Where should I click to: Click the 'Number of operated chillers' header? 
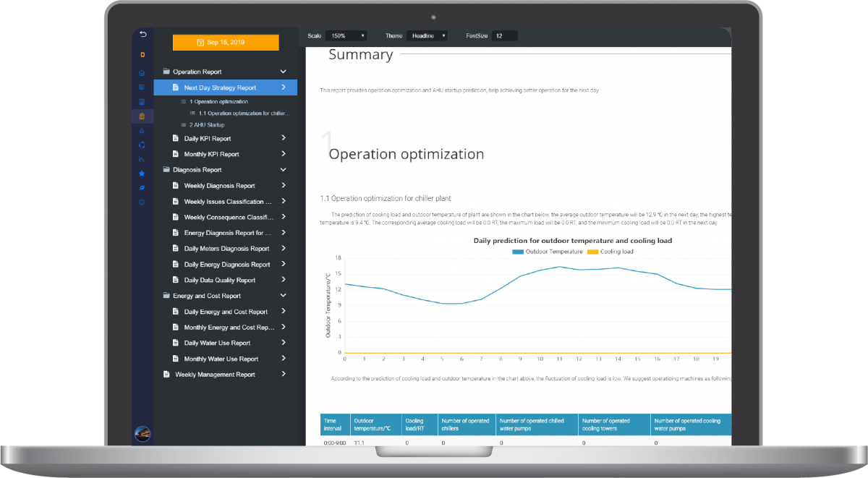465,424
